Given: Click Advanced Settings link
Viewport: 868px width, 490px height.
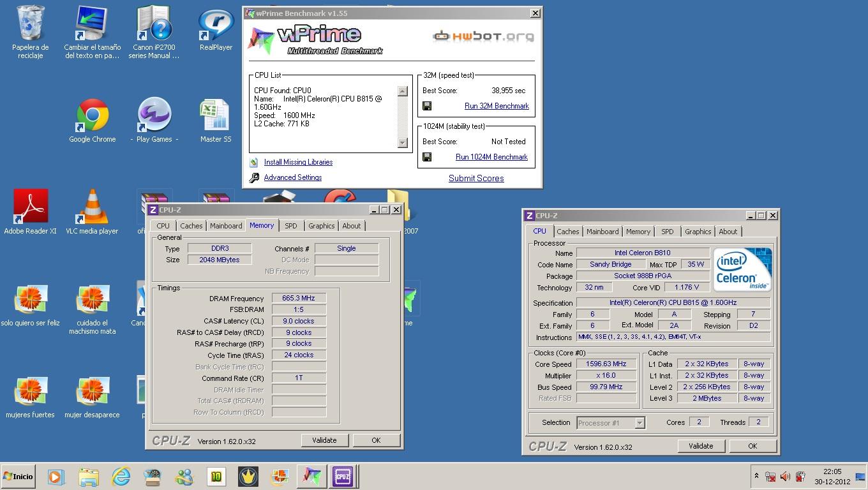Looking at the screenshot, I should [293, 177].
